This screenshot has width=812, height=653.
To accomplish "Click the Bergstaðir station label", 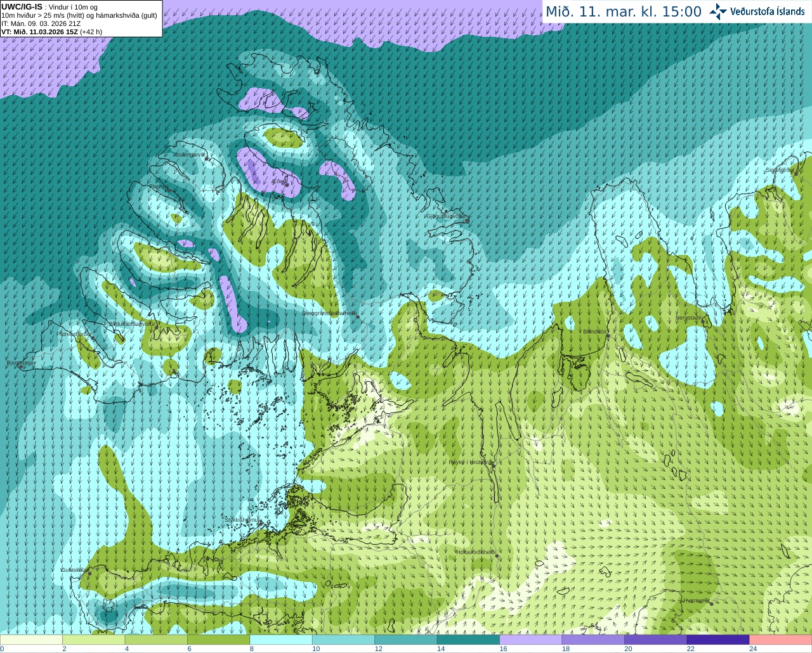I will pyautogui.click(x=688, y=318).
